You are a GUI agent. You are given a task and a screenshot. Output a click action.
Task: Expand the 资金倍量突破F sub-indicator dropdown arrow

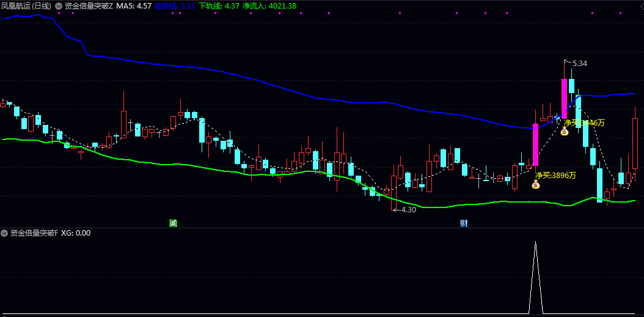(5, 233)
